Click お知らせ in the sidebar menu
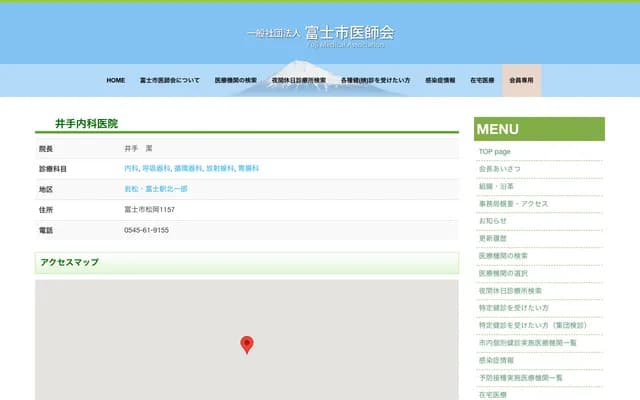The height and width of the screenshot is (400, 640). [x=493, y=221]
